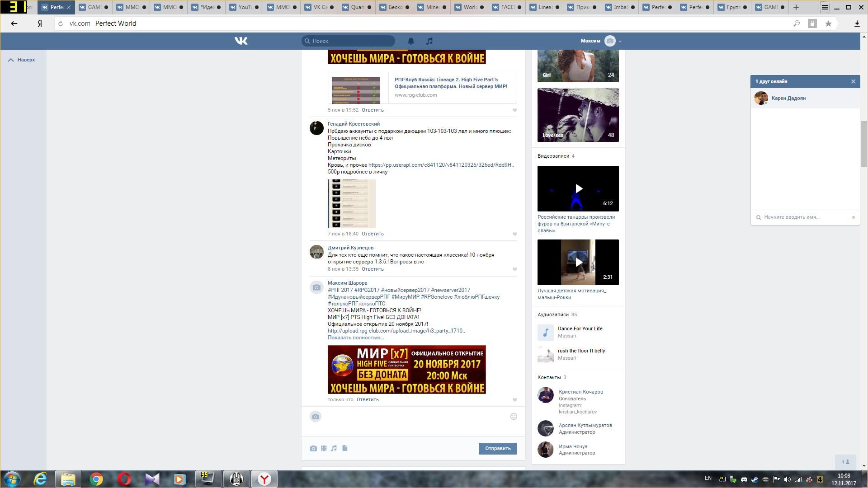This screenshot has height=488, width=868.
Task: Open emoji picker smiley icon
Action: 514,417
